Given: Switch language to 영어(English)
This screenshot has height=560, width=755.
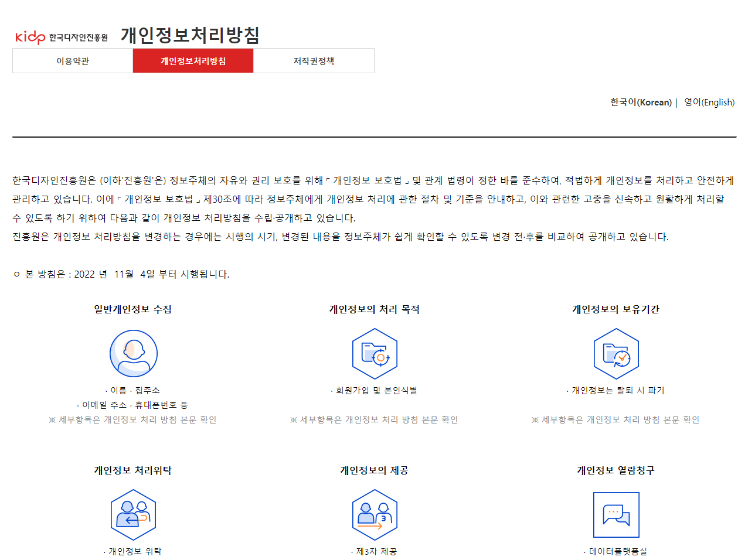Looking at the screenshot, I should [709, 102].
